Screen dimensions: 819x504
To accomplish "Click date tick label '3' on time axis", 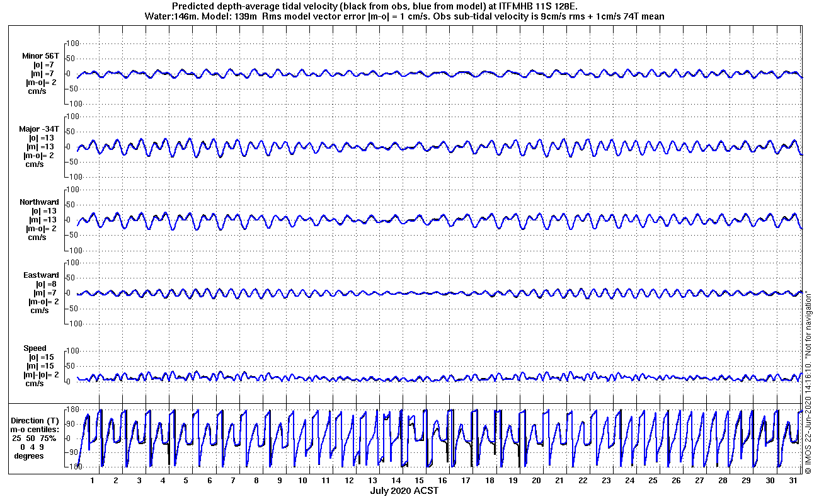I will (139, 481).
